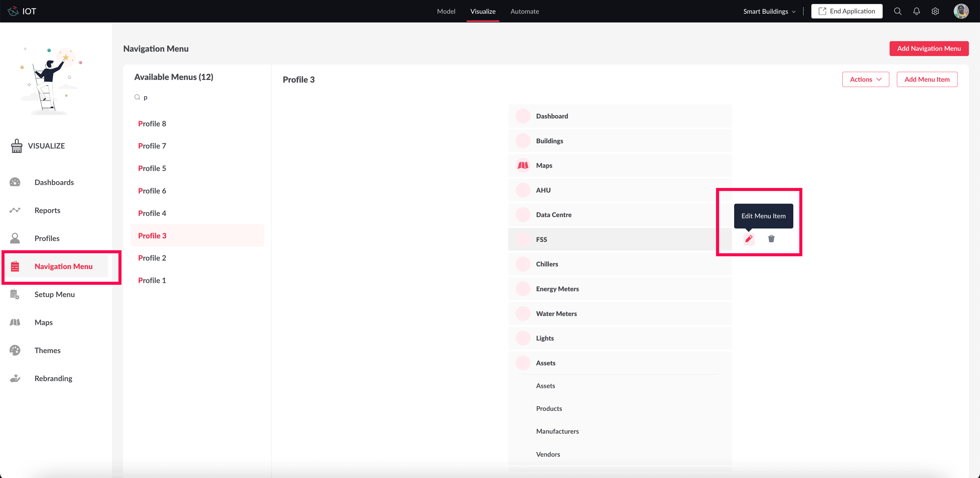Click the Maps book icon in menu list

coord(523,165)
